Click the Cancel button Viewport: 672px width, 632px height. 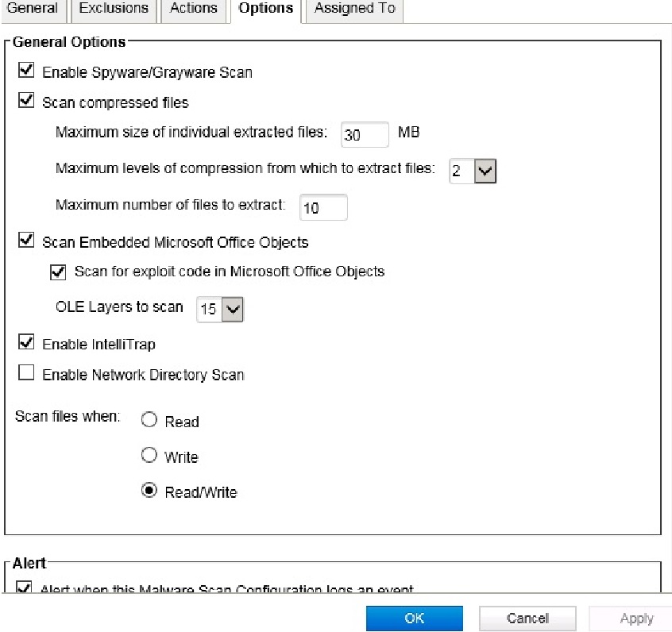pos(527,619)
